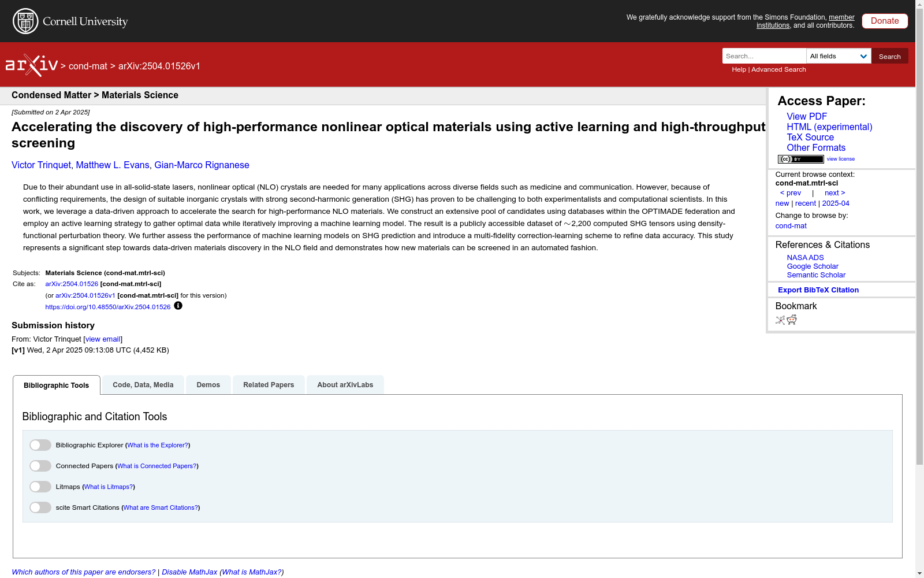The image size is (924, 578).
Task: Open the Demos tab
Action: pyautogui.click(x=208, y=385)
